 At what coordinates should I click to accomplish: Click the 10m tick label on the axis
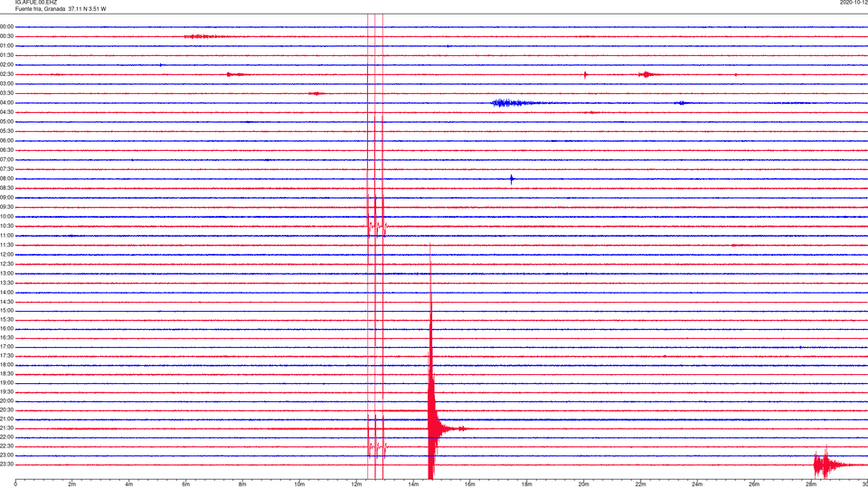tap(299, 484)
